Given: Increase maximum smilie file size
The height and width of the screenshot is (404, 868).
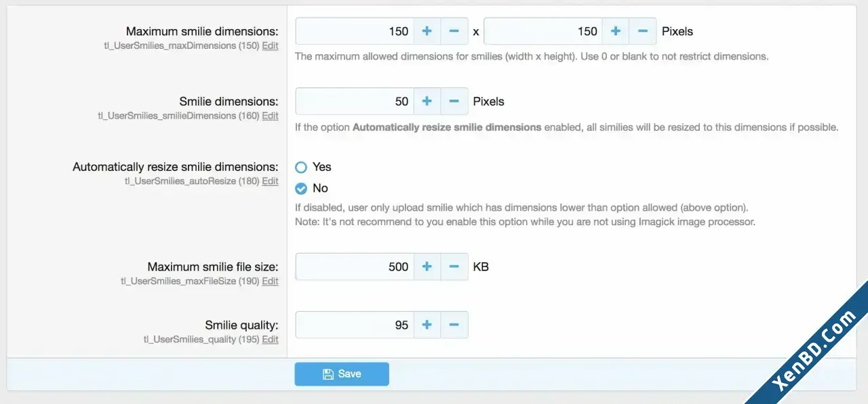Looking at the screenshot, I should point(427,267).
